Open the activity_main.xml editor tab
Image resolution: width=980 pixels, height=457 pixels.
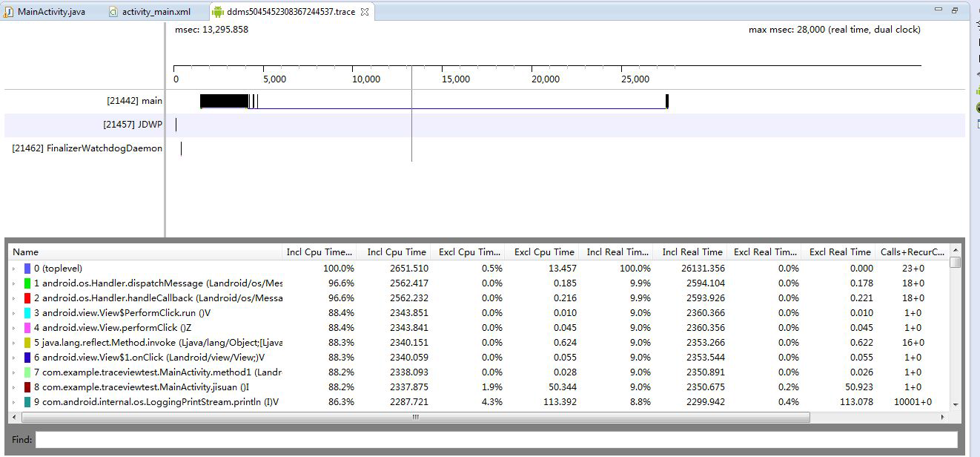coord(156,12)
